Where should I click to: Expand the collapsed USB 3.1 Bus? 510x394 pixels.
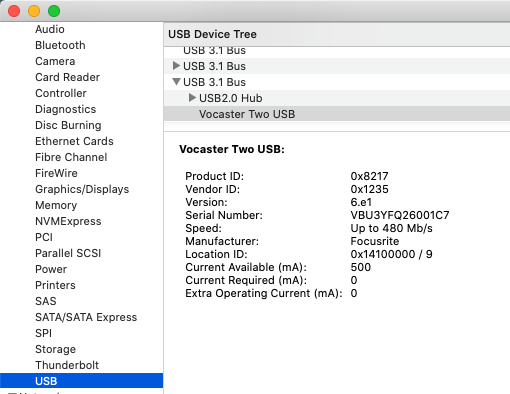click(x=176, y=66)
